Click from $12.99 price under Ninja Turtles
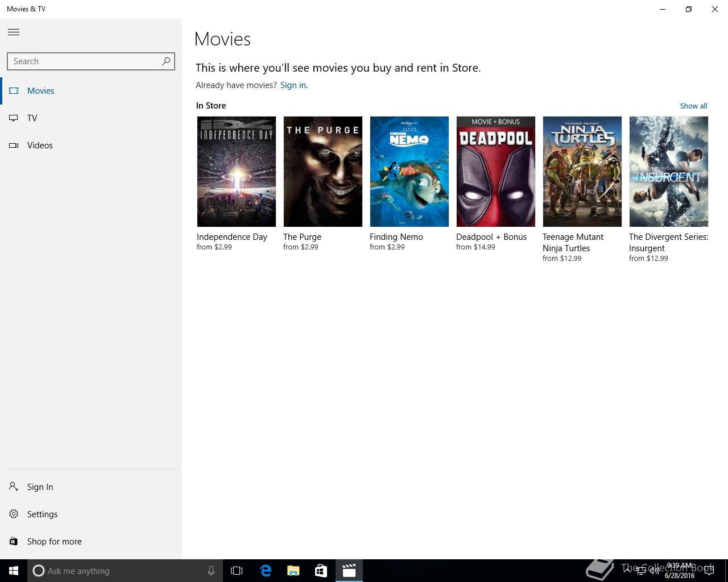 pyautogui.click(x=562, y=259)
